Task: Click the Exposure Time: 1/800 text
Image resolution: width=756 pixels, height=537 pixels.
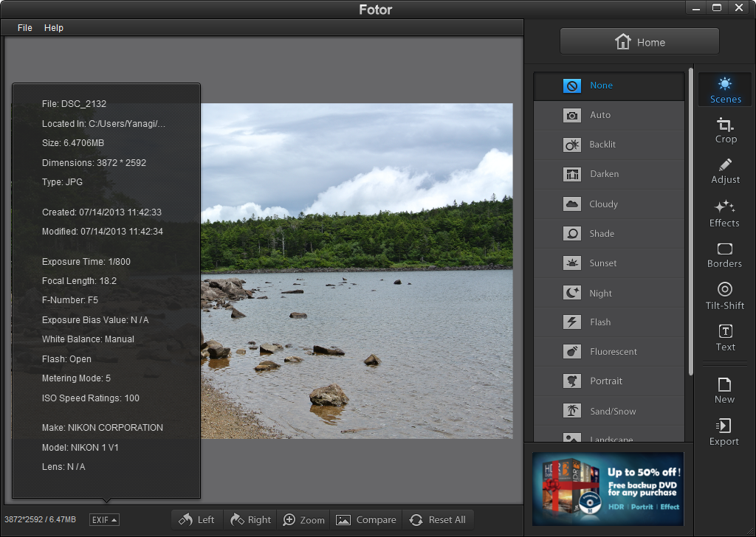Action: (x=86, y=262)
